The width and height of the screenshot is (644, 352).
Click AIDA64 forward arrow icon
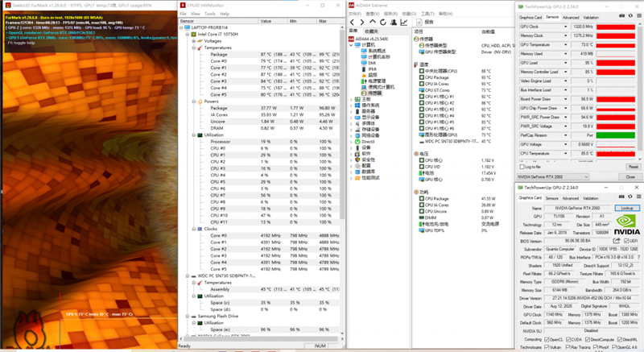point(361,23)
